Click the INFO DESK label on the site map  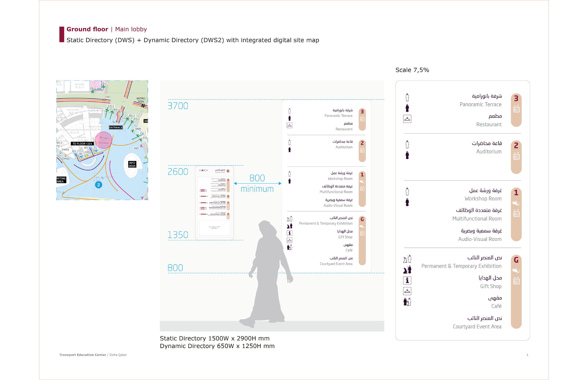tap(132, 164)
